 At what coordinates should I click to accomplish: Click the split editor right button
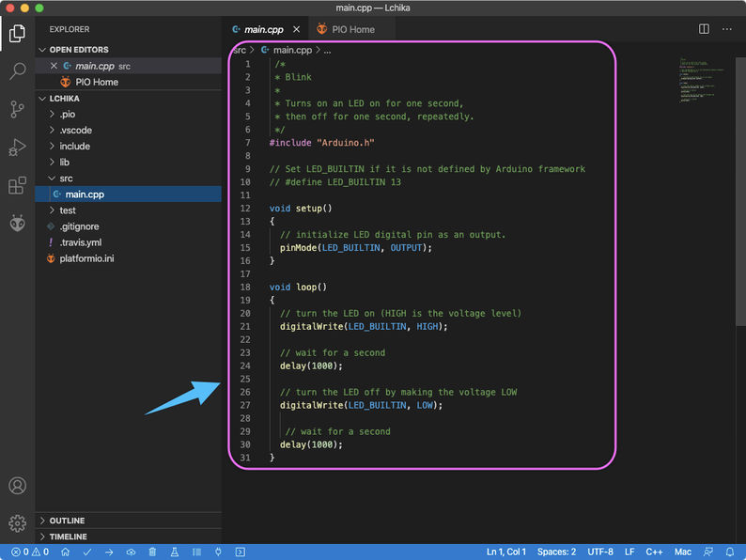pos(704,29)
